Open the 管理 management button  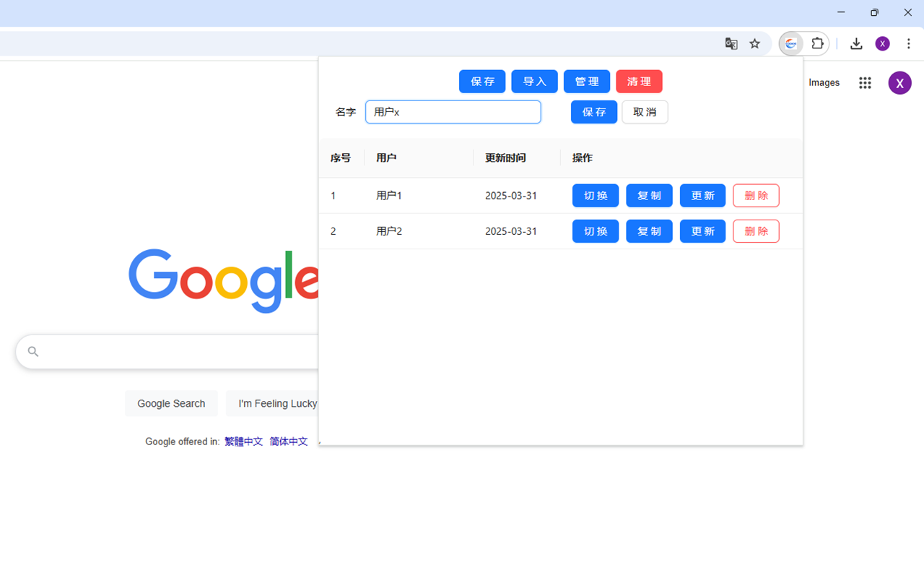(586, 81)
